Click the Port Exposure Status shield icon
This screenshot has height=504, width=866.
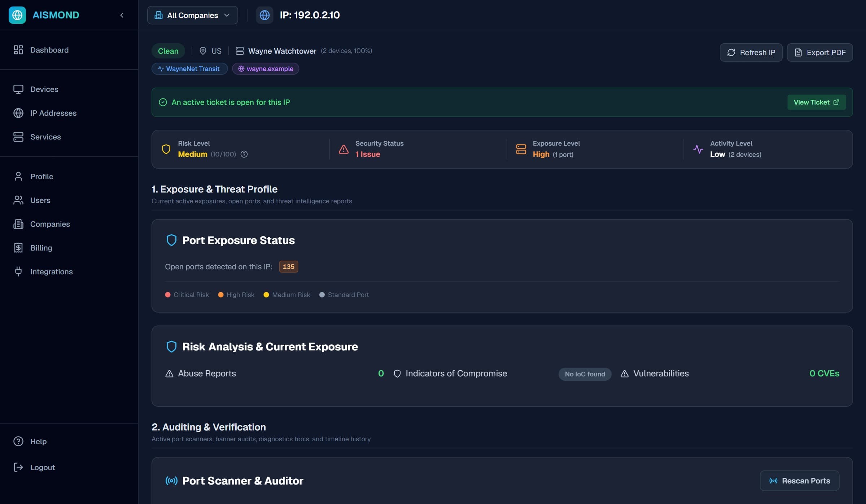tap(171, 240)
